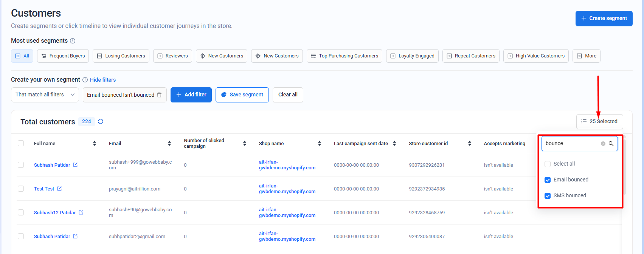Select the Frequent Buyers segment
The image size is (644, 254).
pyautogui.click(x=63, y=56)
